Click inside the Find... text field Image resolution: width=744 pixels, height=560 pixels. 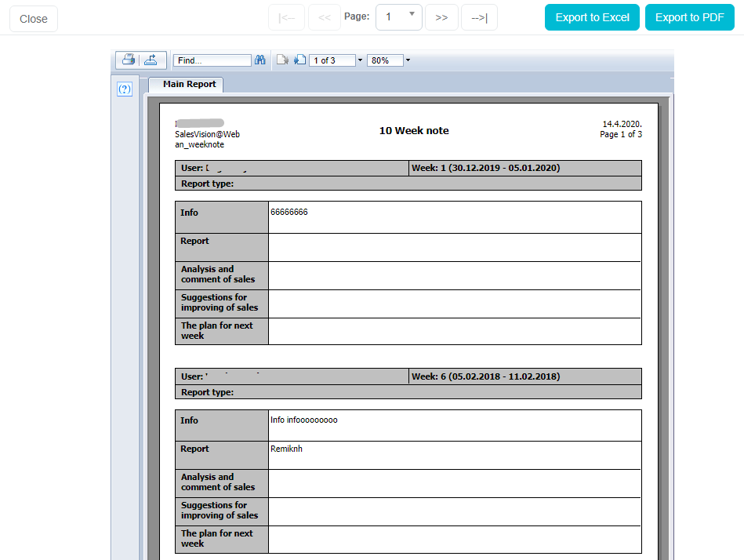pyautogui.click(x=212, y=60)
